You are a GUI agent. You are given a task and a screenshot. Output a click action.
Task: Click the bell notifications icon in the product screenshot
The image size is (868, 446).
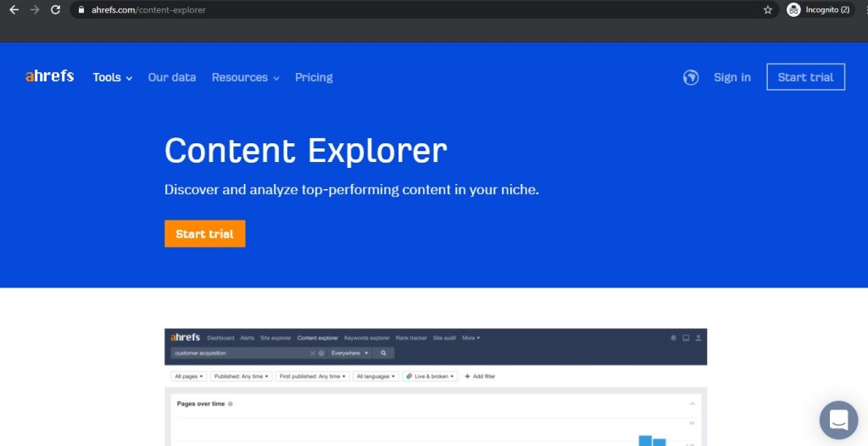673,337
